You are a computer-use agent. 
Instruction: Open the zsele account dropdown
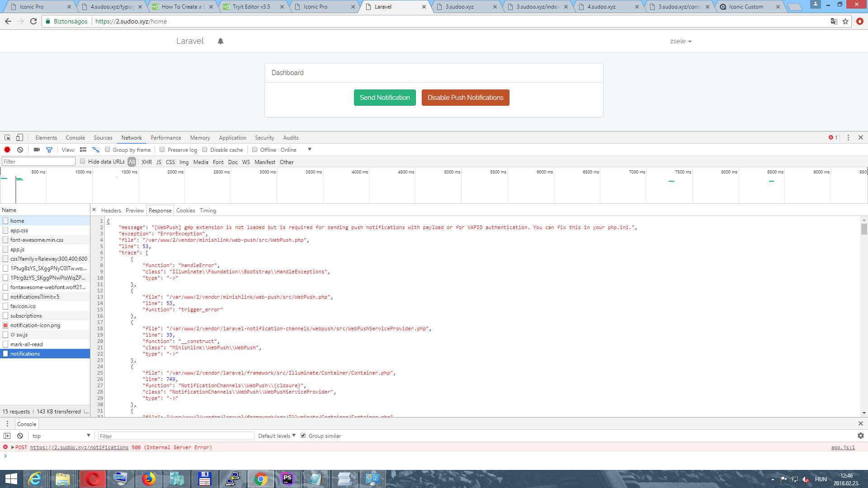pyautogui.click(x=680, y=41)
